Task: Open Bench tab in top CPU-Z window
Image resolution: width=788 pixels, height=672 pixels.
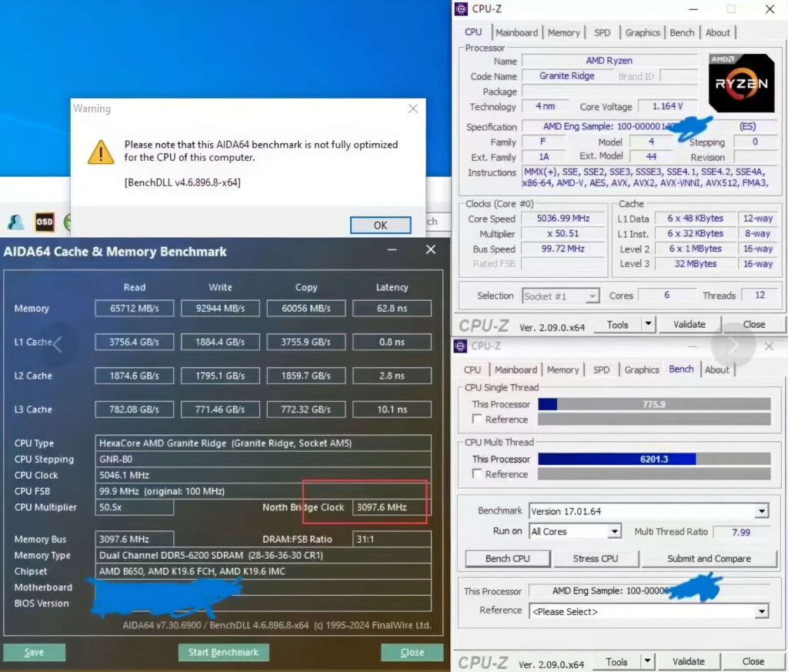Action: (x=682, y=32)
